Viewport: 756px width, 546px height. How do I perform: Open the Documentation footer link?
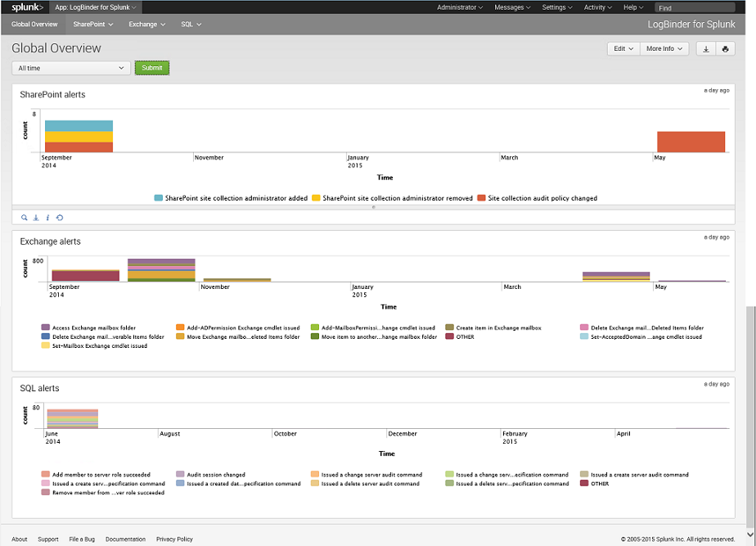pyautogui.click(x=125, y=539)
